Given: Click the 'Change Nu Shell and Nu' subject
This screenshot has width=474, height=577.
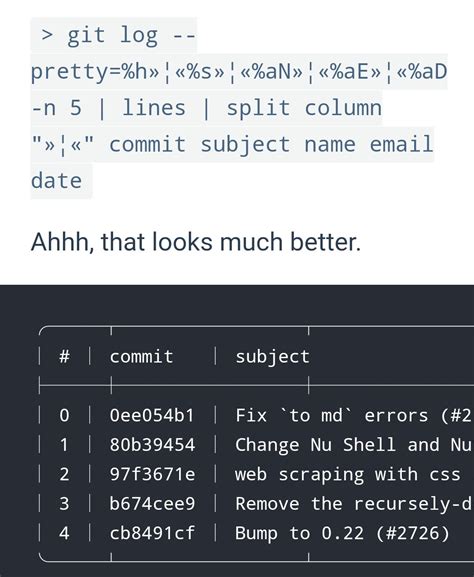Looking at the screenshot, I should click(353, 445).
